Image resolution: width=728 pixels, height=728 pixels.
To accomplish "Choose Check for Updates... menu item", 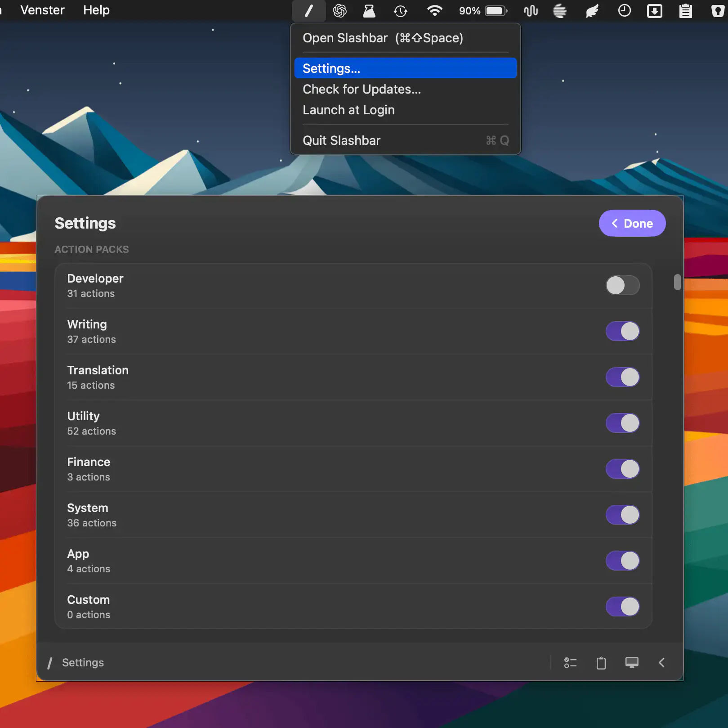I will point(405,89).
